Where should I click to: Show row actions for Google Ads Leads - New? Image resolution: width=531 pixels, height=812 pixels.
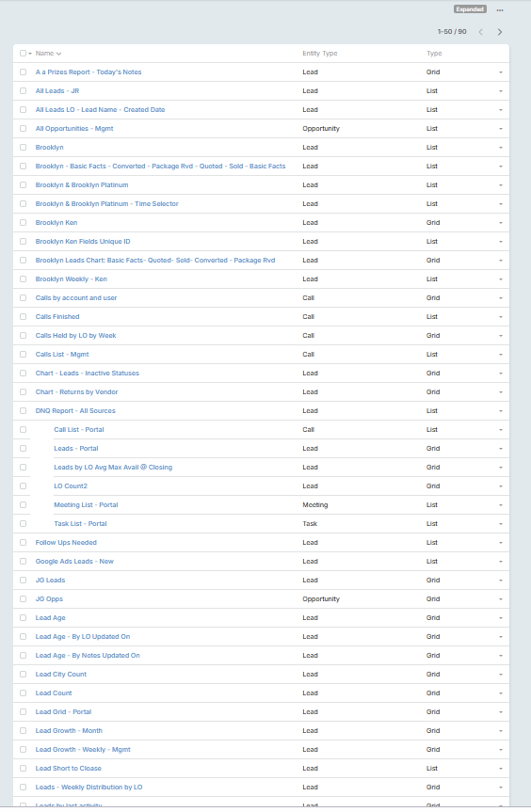tap(501, 562)
